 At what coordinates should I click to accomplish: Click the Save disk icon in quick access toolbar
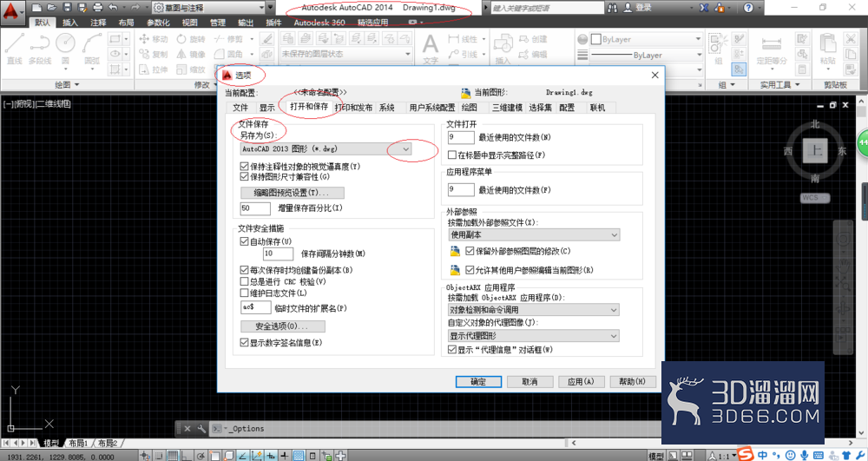click(67, 8)
